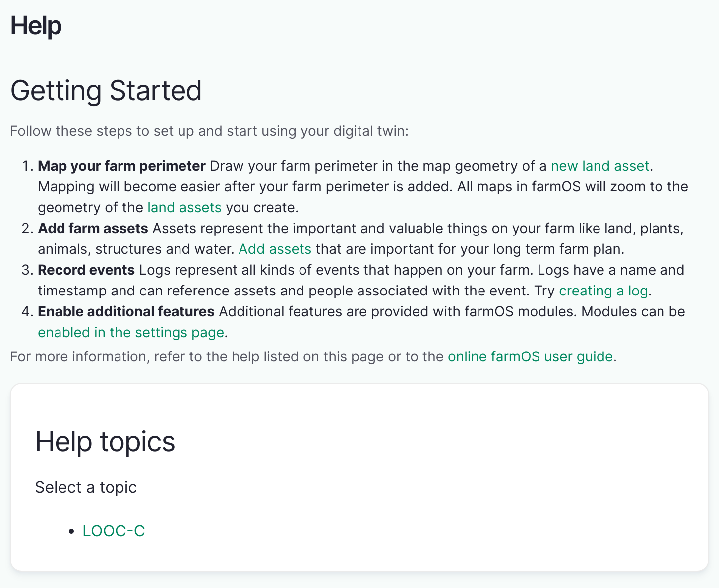Image resolution: width=719 pixels, height=588 pixels.
Task: Select the LOOC-C help topic
Action: 114,531
